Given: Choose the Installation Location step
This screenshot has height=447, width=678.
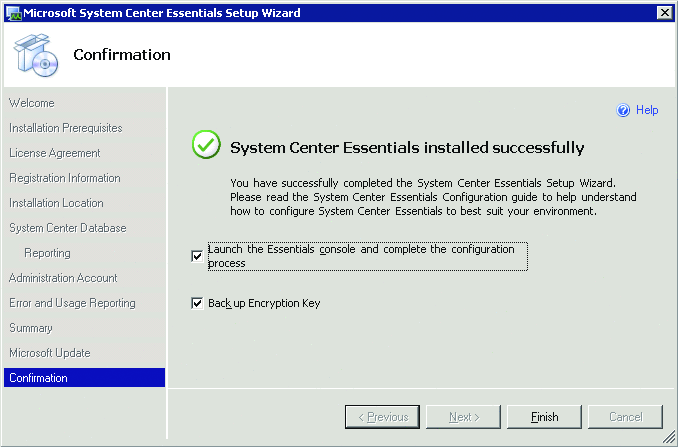Looking at the screenshot, I should (56, 203).
